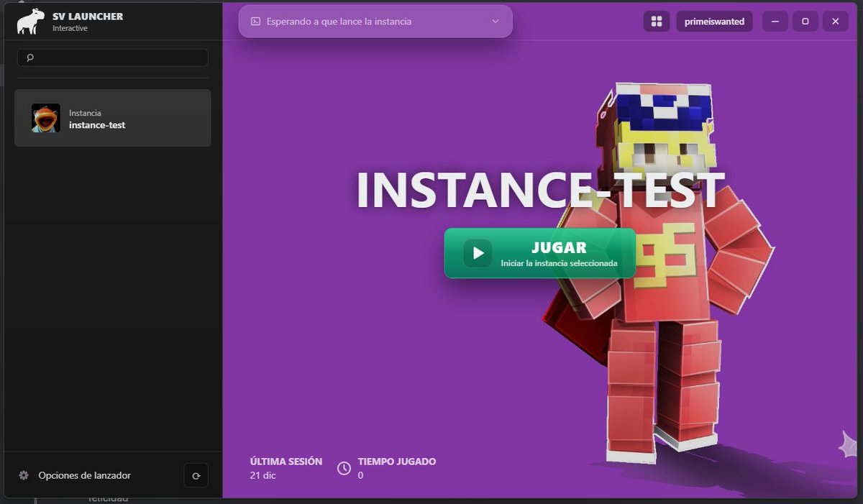Click the instance status icon in the dropdown
The width and height of the screenshot is (863, 504).
255,22
